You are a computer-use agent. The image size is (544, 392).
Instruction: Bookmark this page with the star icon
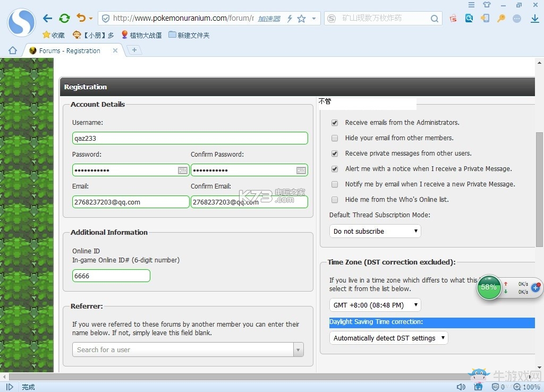click(x=302, y=19)
